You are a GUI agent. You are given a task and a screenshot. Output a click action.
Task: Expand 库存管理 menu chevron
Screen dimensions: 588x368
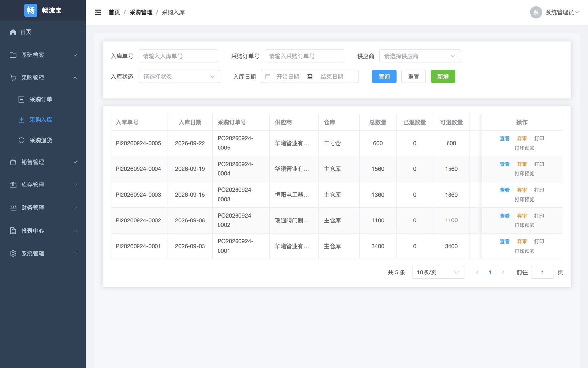point(75,185)
